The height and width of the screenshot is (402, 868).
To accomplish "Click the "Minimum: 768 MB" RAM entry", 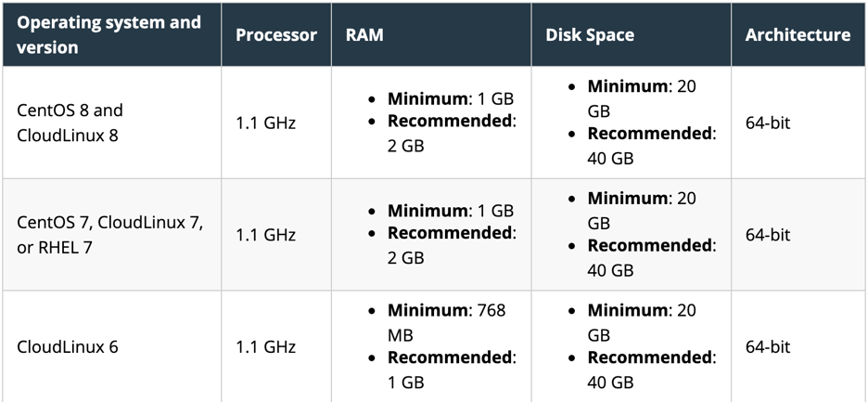I will (x=446, y=321).
